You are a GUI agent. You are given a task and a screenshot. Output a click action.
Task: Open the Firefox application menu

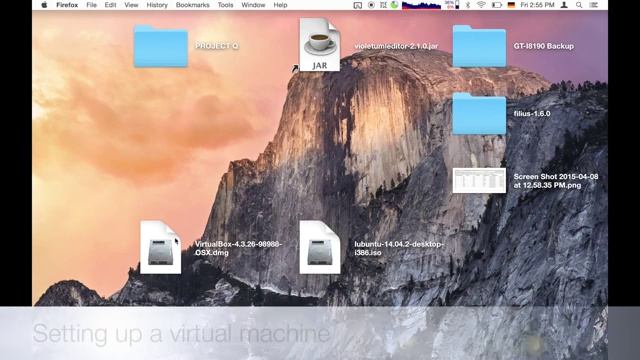[x=67, y=5]
